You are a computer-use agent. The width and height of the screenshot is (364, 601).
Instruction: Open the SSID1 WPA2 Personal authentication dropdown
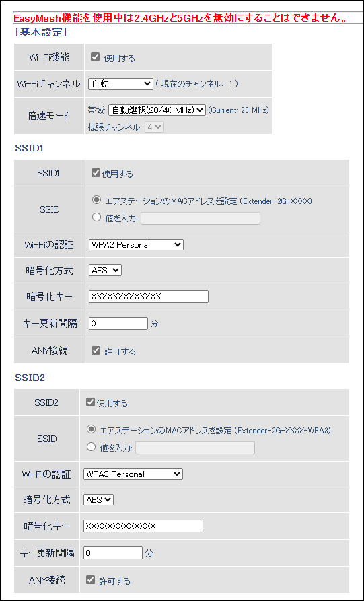tap(136, 244)
